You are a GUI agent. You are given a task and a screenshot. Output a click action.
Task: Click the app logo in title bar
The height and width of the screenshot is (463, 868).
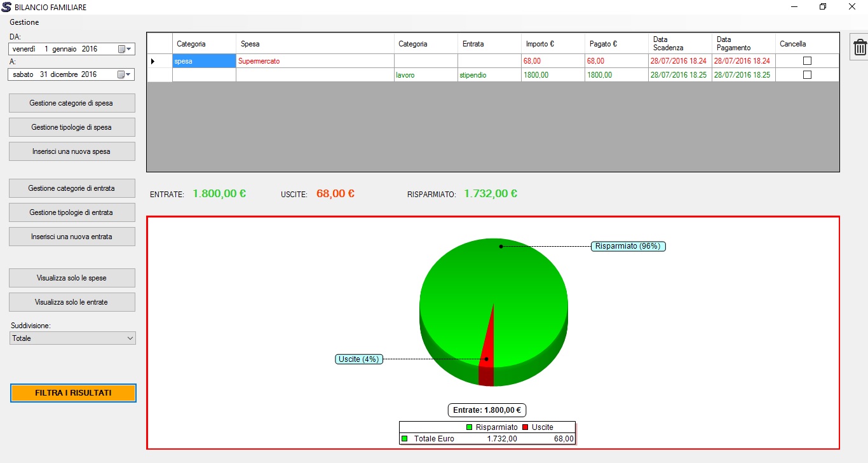6,7
